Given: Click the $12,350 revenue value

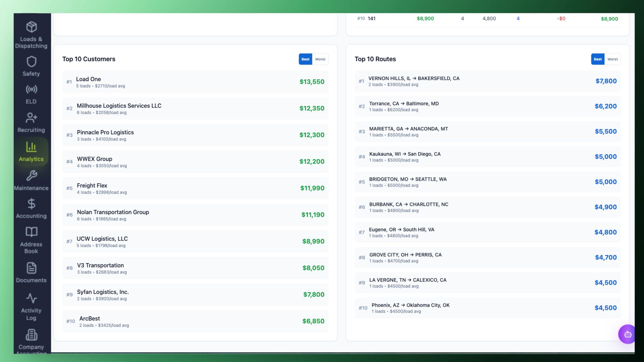Looking at the screenshot, I should 312,108.
